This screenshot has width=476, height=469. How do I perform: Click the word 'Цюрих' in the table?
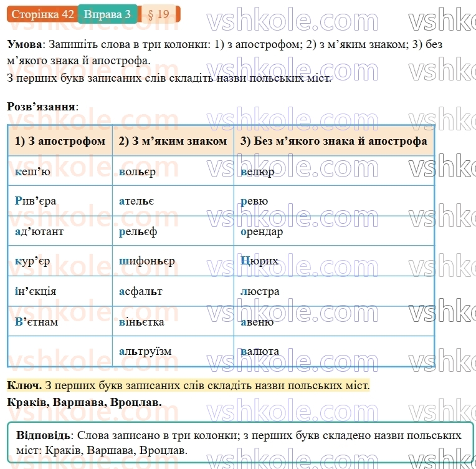pyautogui.click(x=259, y=261)
